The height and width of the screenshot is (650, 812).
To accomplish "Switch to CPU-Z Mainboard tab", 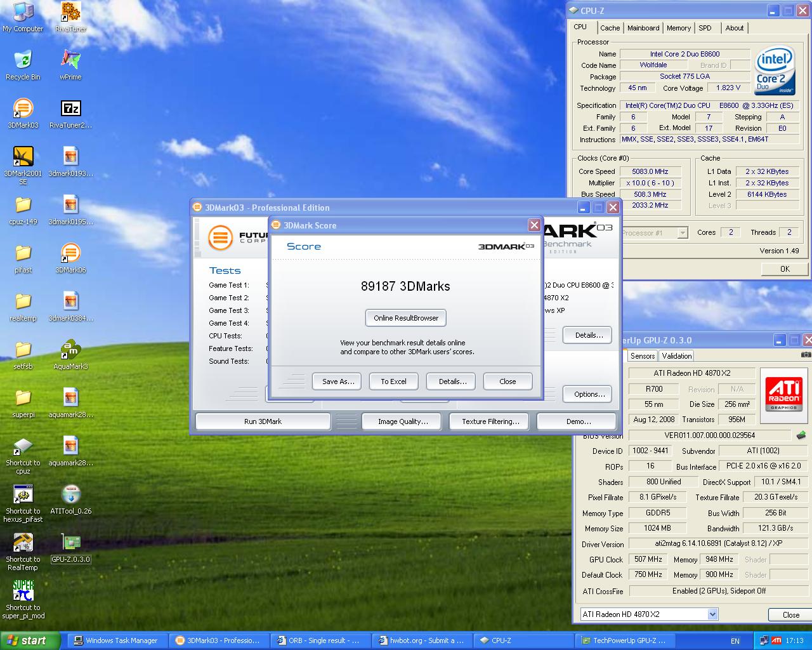I will pos(643,28).
